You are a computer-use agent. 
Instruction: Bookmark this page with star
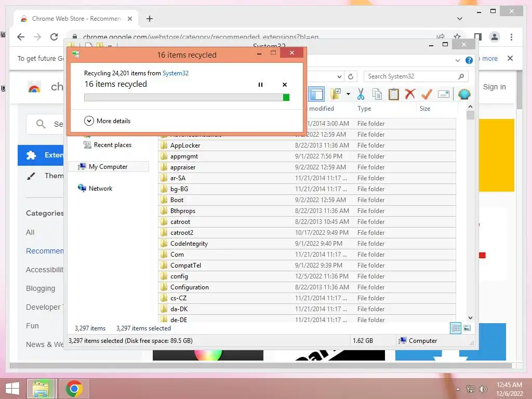point(457,37)
